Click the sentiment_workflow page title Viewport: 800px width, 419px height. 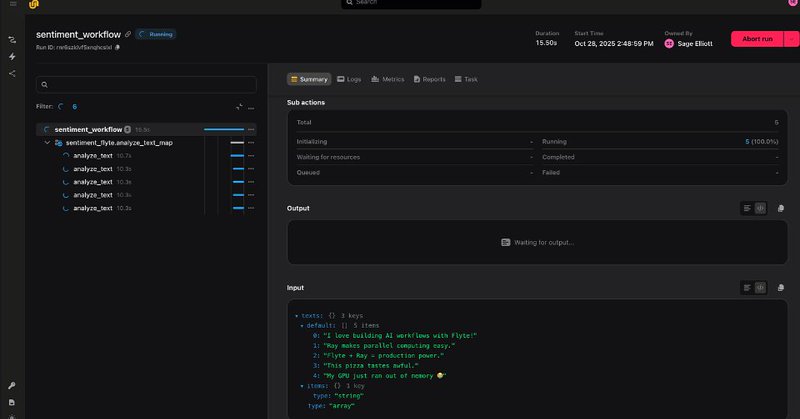coord(79,34)
